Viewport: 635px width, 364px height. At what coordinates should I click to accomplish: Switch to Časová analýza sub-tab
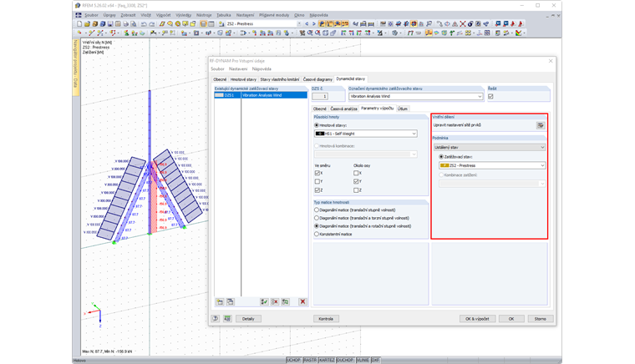pyautogui.click(x=344, y=109)
